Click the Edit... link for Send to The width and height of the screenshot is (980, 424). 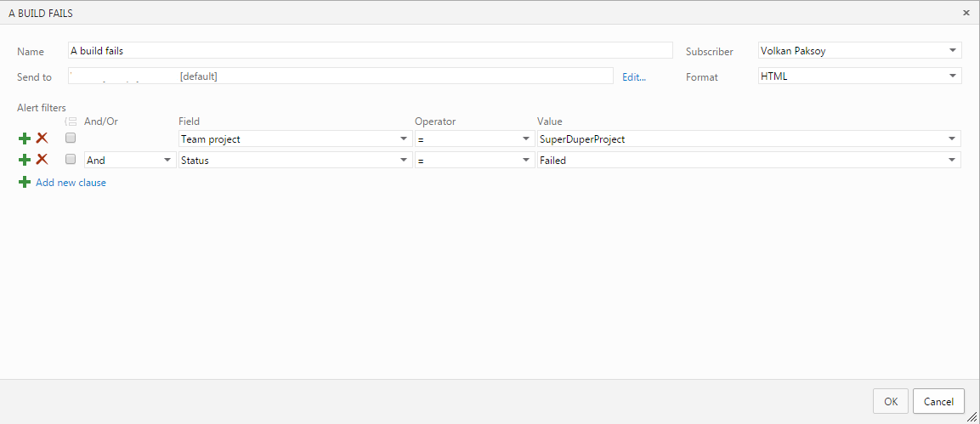634,76
